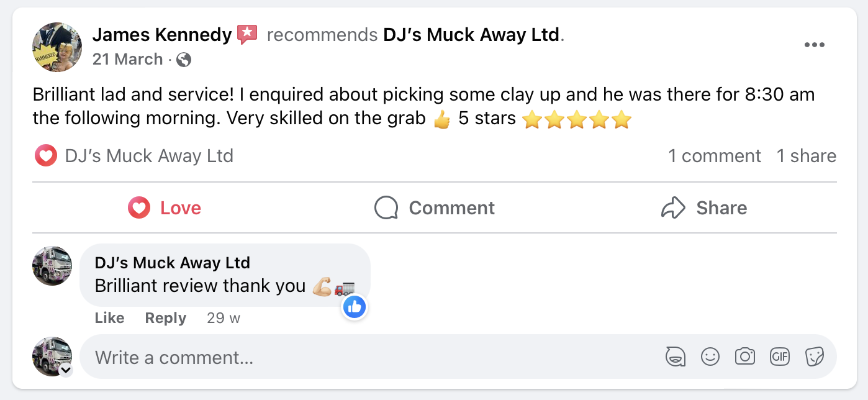The height and width of the screenshot is (400, 868).
Task: Show the 1 share list
Action: pyautogui.click(x=807, y=156)
